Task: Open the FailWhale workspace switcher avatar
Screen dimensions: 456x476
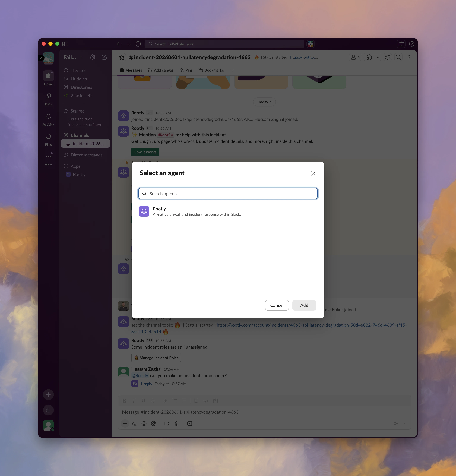Action: [x=48, y=58]
